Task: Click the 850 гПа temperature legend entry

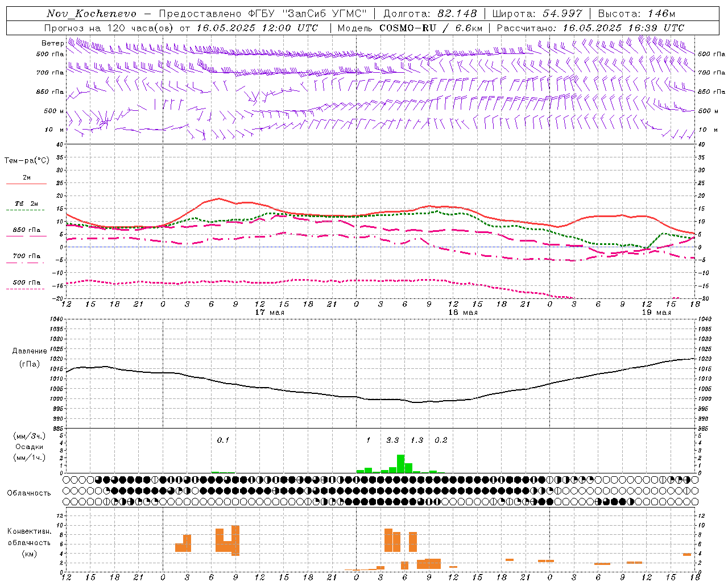Action: 27,230
